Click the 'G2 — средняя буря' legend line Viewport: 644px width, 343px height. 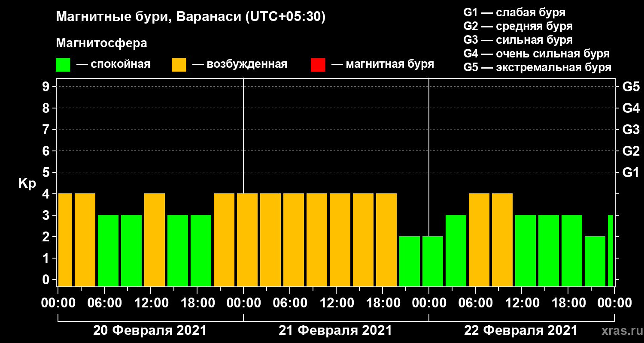(518, 26)
